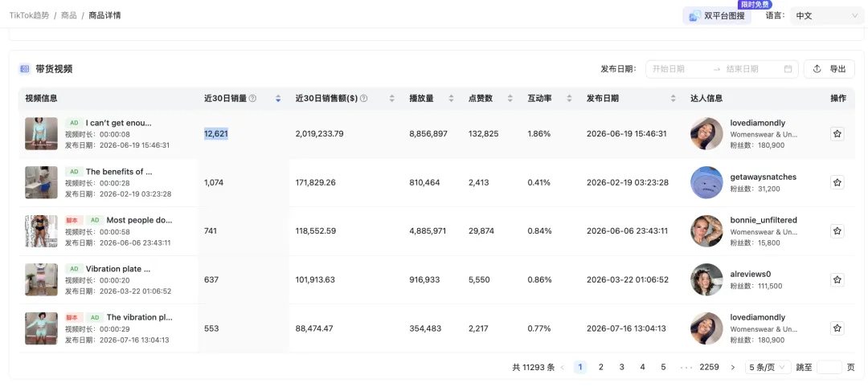
Task: Open lovediamondly avatar in first row
Action: coord(706,134)
